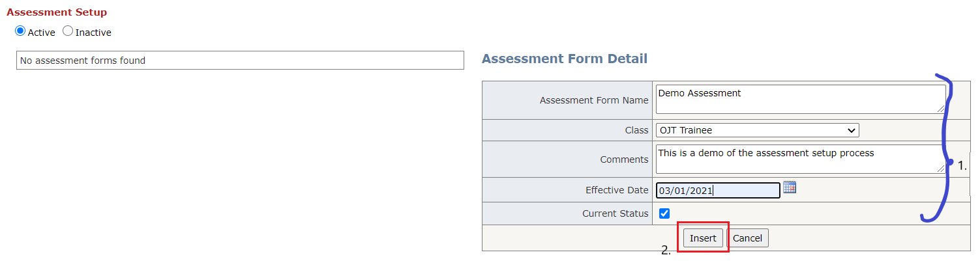
Task: Click into the Assessment Form Name textarea
Action: click(795, 98)
